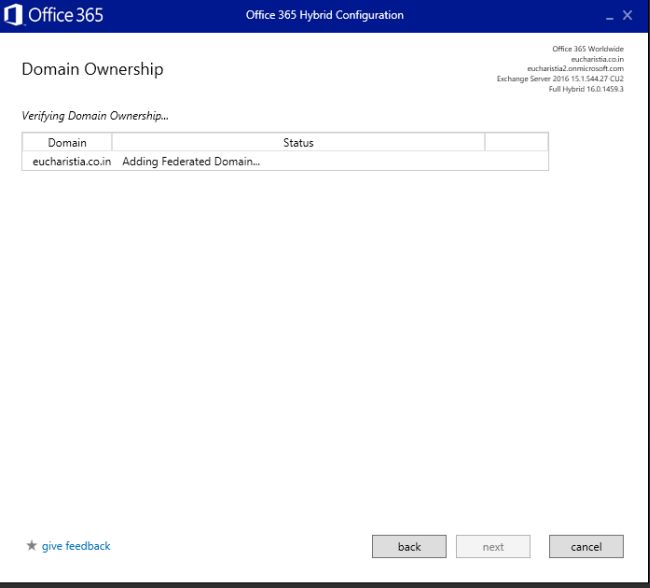
Task: Close the Hybrid Configuration window
Action: (628, 15)
